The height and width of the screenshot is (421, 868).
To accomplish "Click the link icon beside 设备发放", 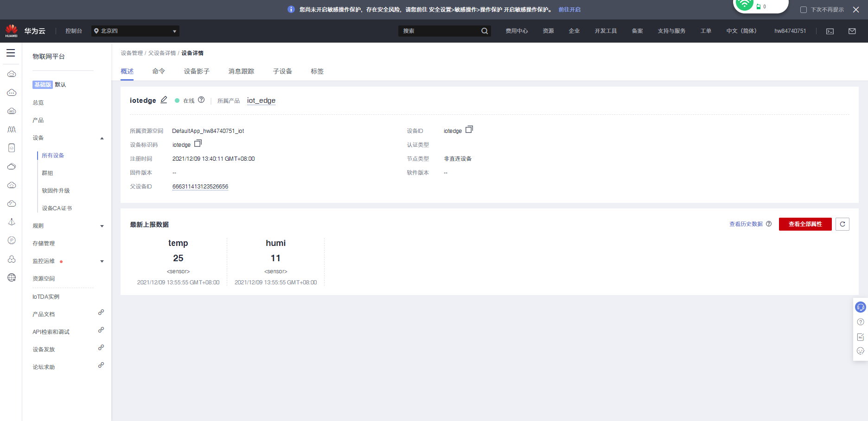I will tap(101, 348).
